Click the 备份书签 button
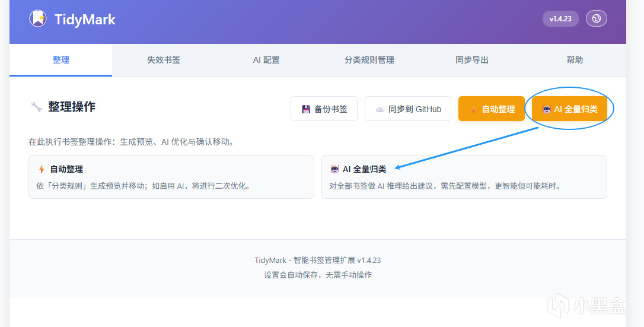644x327 pixels. click(x=324, y=109)
